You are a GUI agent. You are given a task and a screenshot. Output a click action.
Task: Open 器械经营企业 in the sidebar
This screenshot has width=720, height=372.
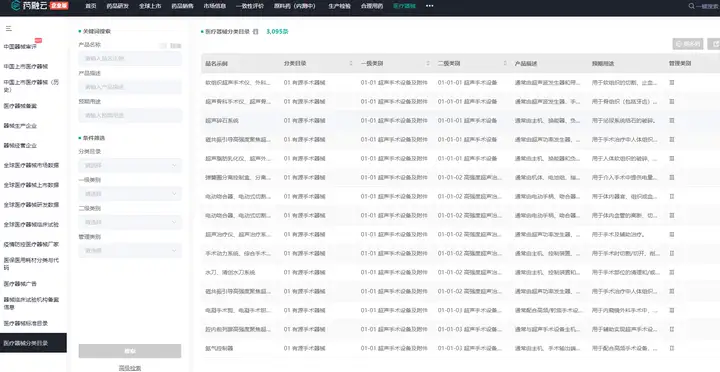20,145
